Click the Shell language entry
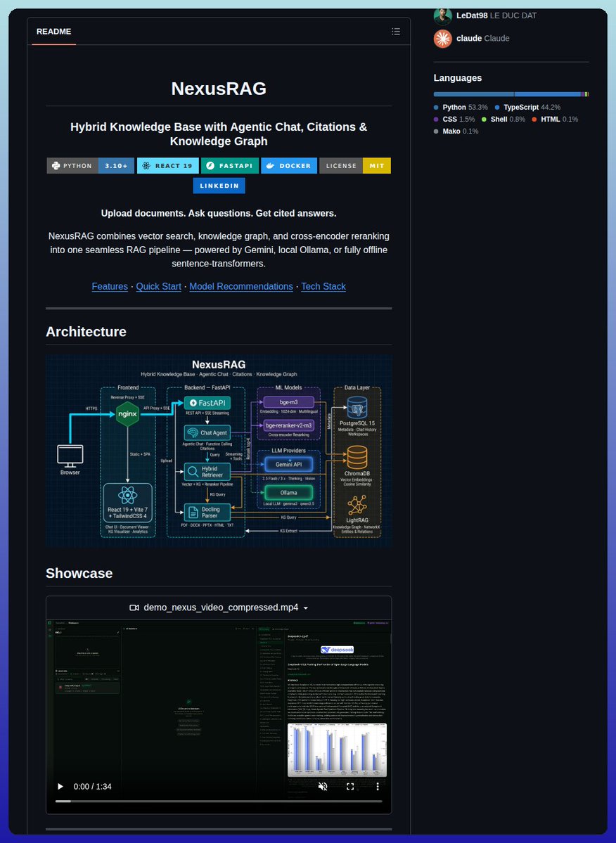 click(x=503, y=120)
